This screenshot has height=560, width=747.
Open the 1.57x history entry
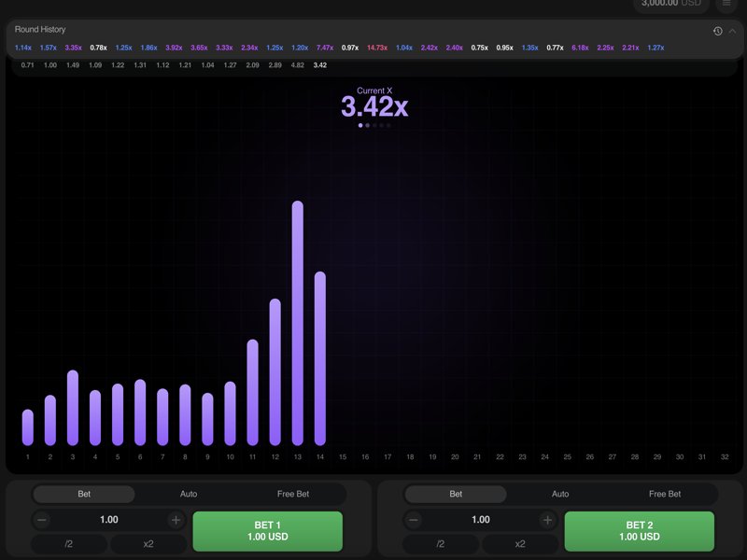(49, 48)
